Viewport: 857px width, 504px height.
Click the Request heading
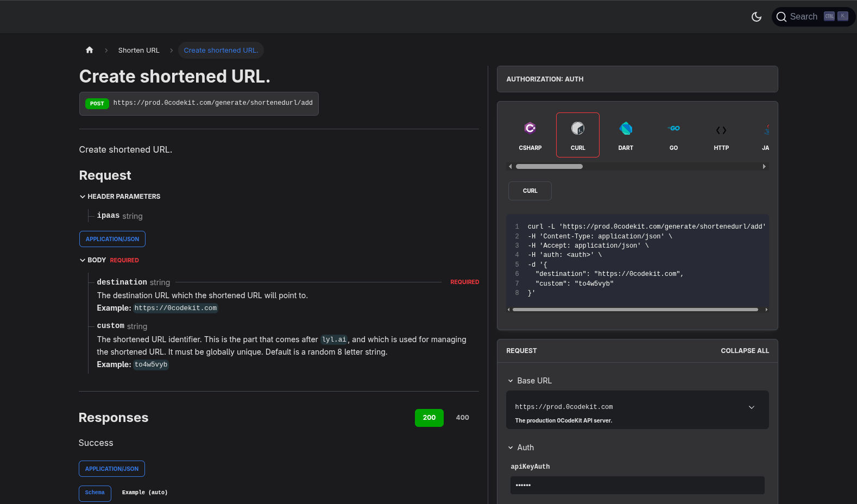105,175
